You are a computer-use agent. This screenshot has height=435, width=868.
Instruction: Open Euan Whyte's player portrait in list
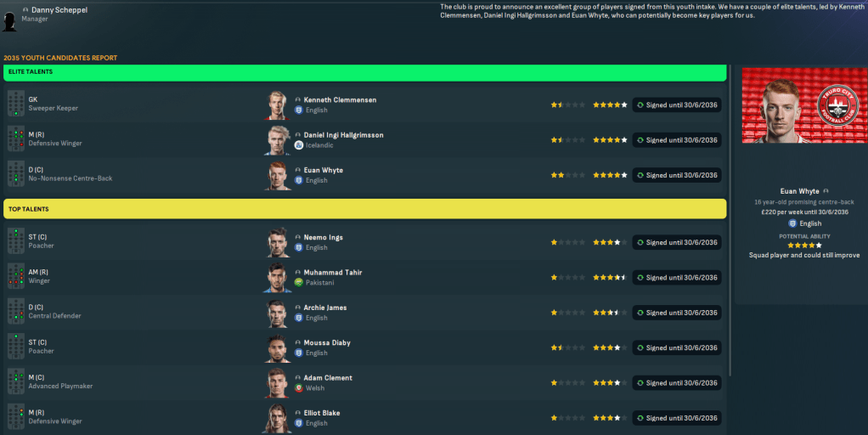277,175
